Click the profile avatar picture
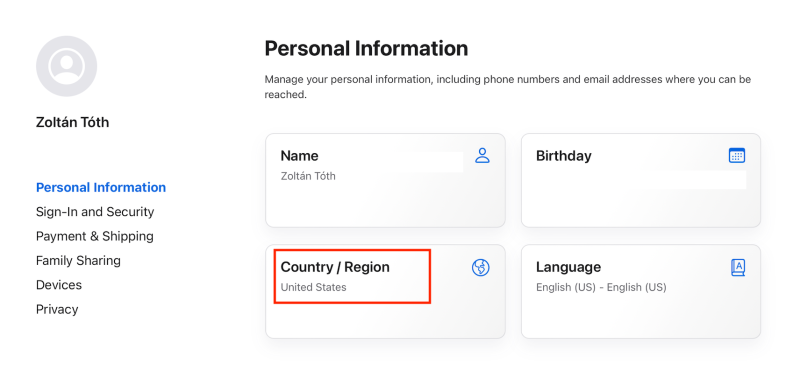800x376 pixels. [66, 66]
